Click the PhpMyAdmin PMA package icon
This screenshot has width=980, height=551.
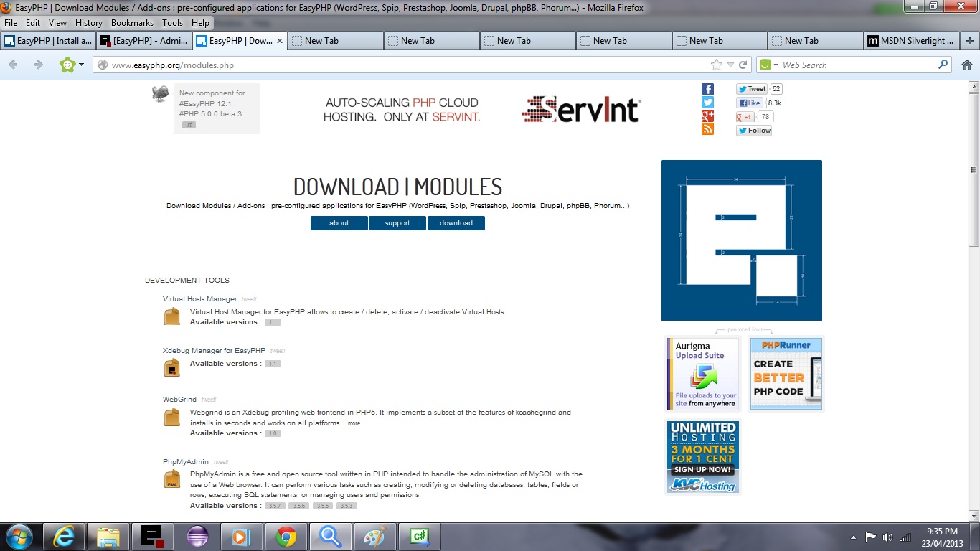coord(172,479)
